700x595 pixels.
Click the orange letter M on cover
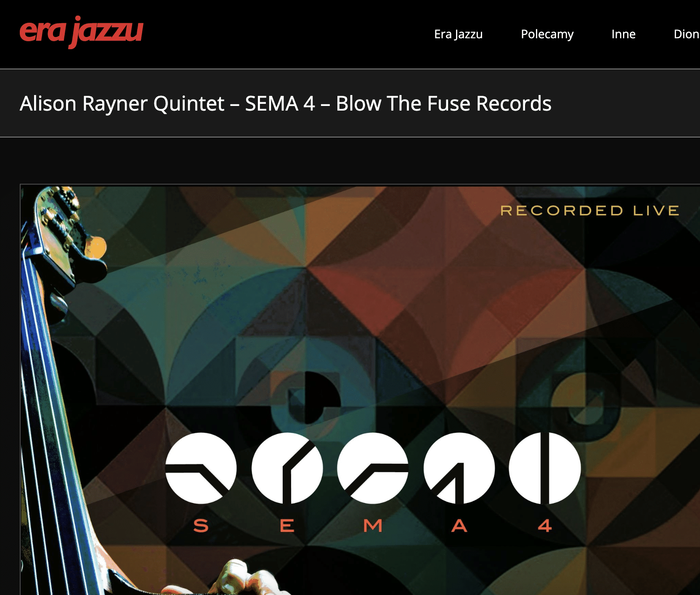(x=373, y=526)
